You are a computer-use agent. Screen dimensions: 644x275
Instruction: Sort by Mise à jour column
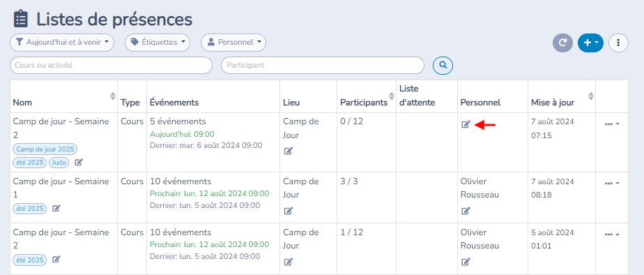(x=591, y=96)
